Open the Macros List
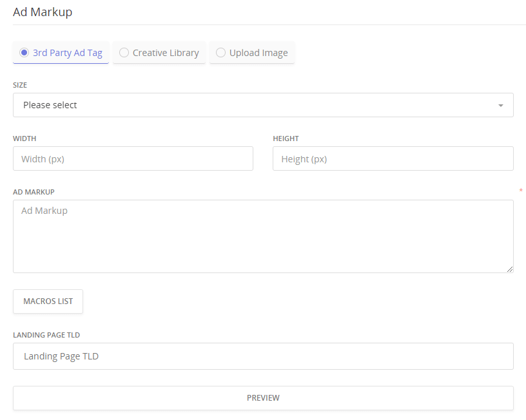 coord(48,301)
